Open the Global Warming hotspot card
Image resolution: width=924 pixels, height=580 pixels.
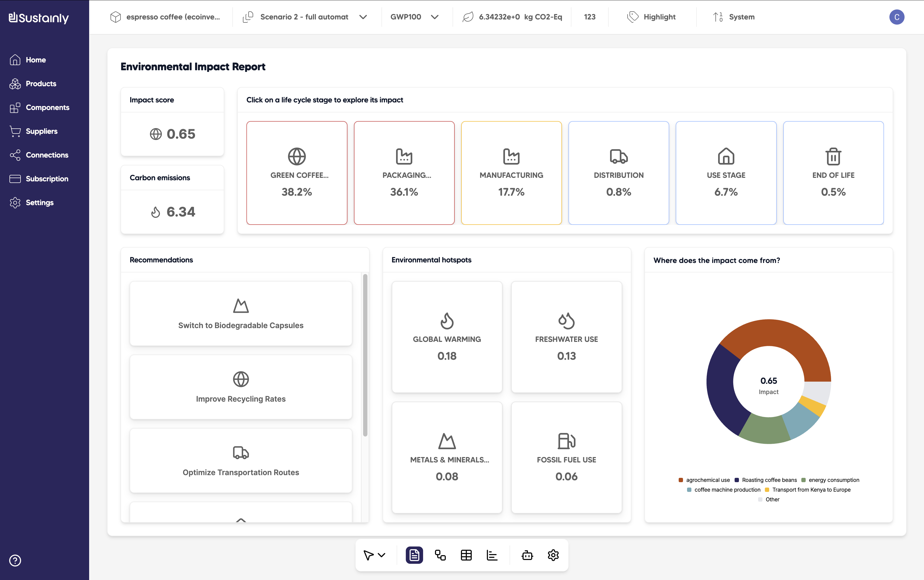(447, 337)
